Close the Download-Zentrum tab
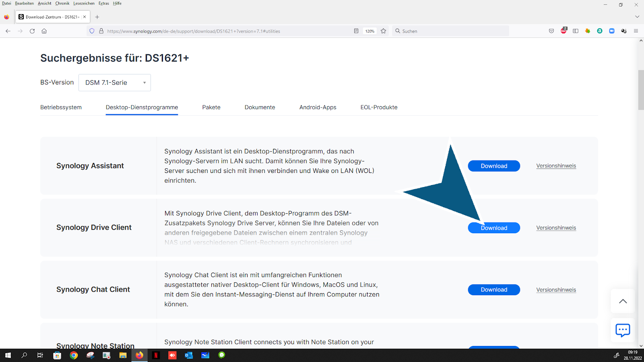Image resolution: width=644 pixels, height=362 pixels. [85, 17]
